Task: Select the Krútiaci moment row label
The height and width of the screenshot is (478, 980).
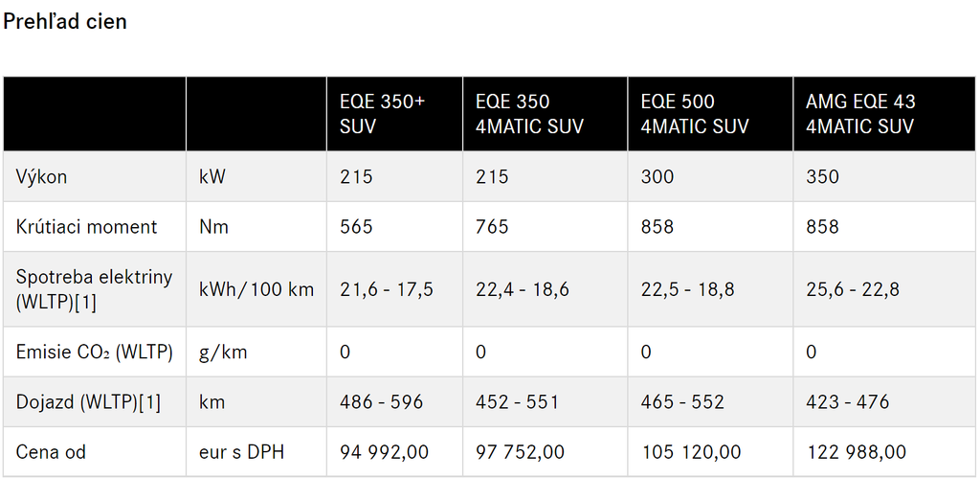Action: 86,227
